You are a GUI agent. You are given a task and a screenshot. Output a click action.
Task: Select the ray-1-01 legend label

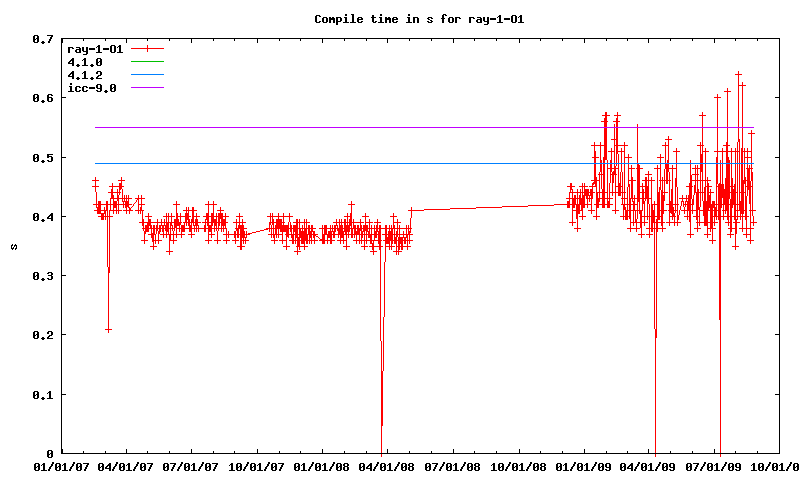point(95,49)
